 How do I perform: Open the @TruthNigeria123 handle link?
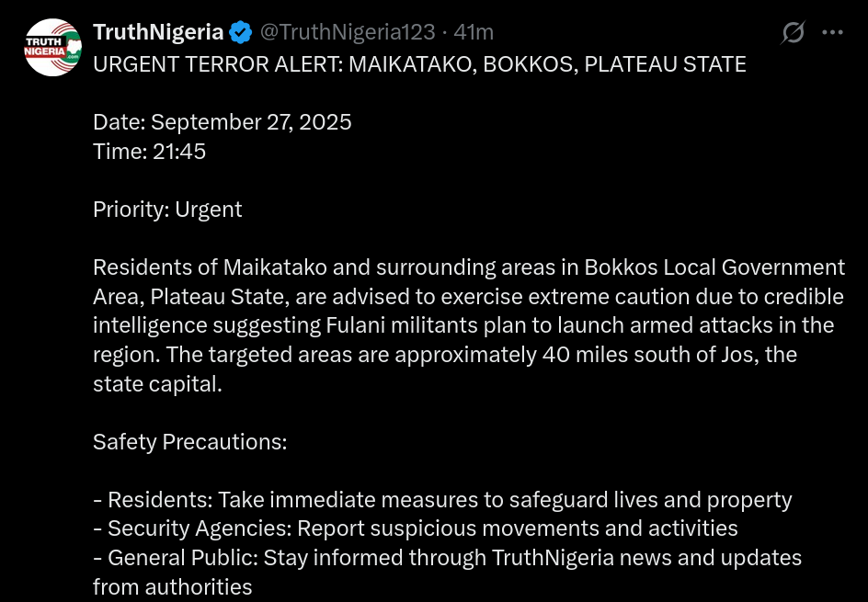tap(348, 33)
